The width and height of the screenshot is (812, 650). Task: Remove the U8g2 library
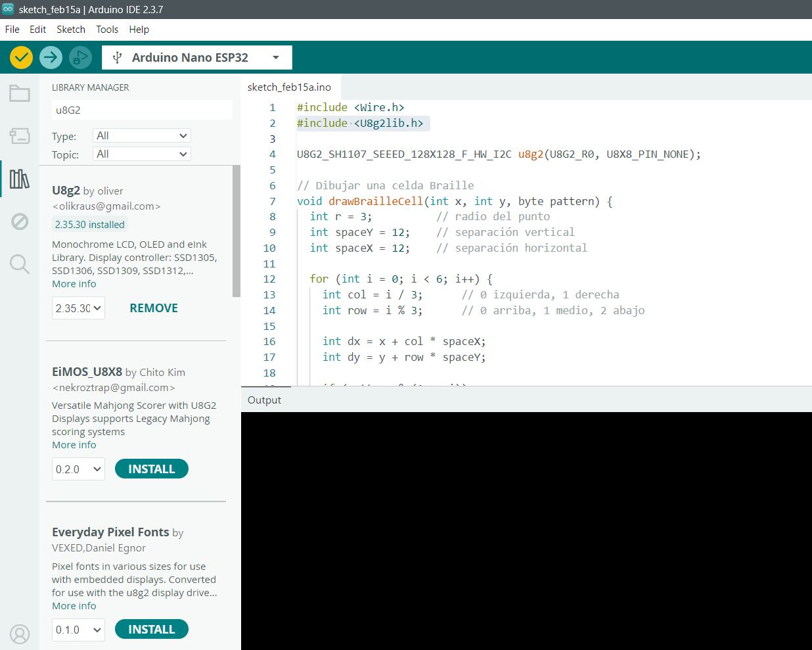click(154, 308)
